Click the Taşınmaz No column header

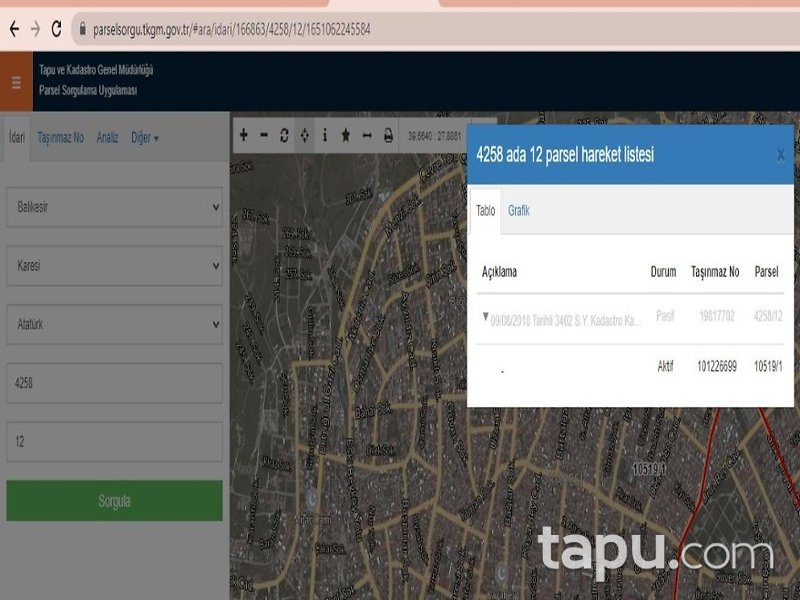pyautogui.click(x=715, y=272)
